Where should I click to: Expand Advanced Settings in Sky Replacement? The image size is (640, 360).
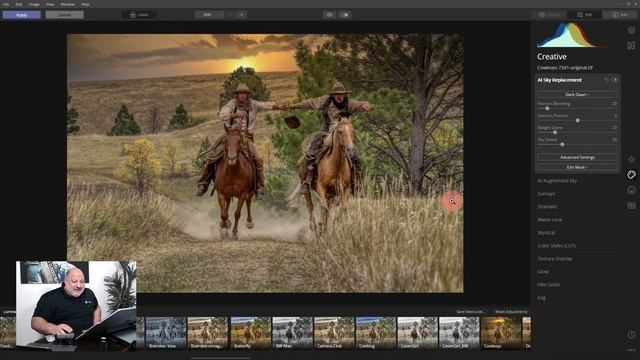click(x=577, y=157)
